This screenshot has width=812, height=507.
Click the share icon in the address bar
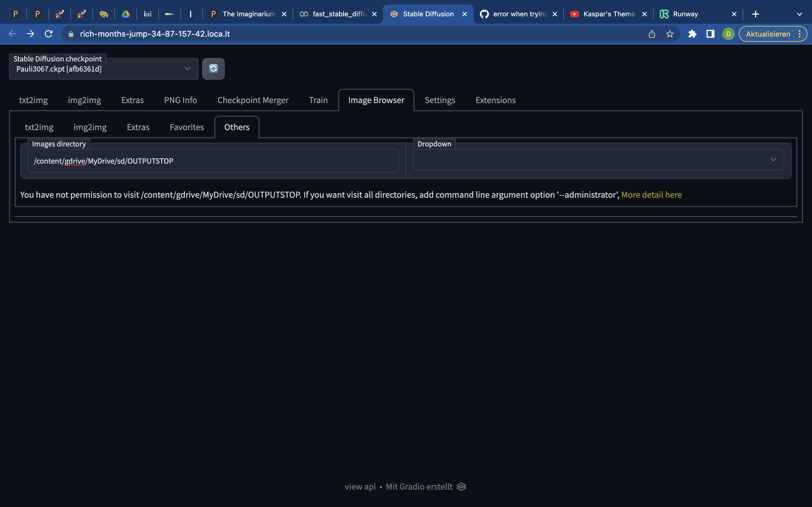pos(652,34)
